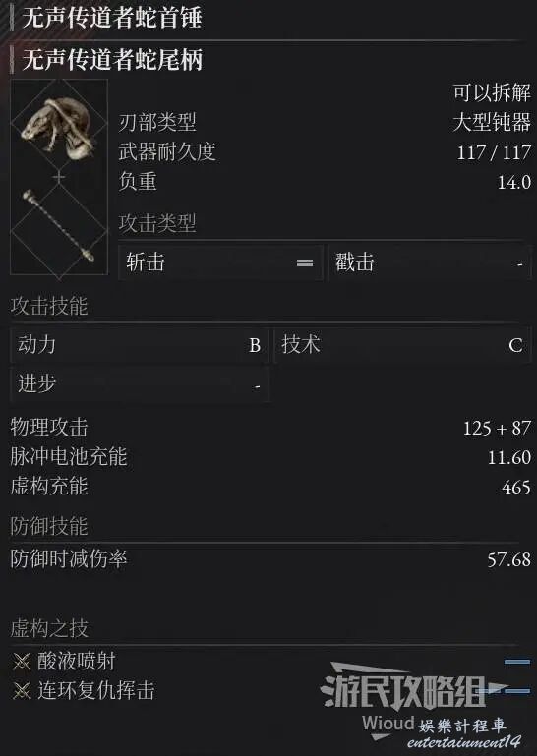Click the crossed swords icon beside 连环复仇挥击

[22, 691]
